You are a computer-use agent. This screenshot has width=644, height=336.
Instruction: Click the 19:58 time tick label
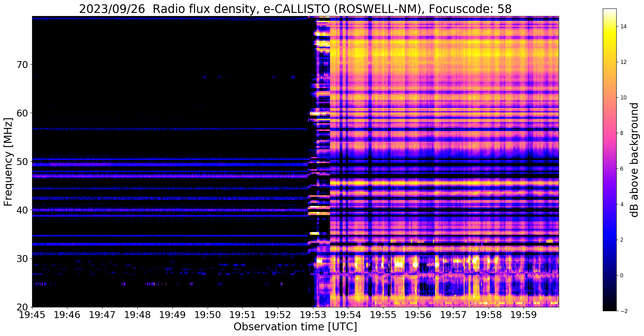(x=489, y=315)
